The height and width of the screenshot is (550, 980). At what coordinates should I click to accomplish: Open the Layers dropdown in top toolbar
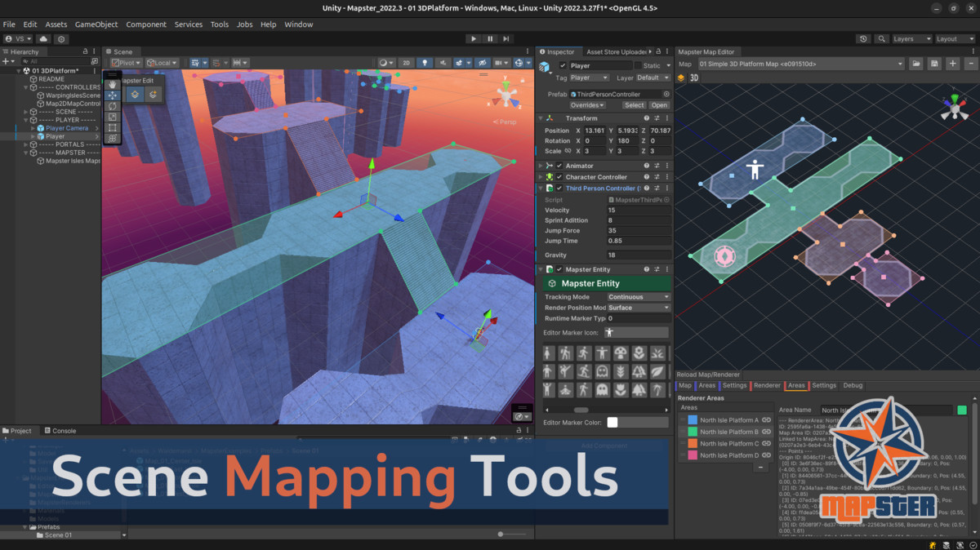(911, 38)
